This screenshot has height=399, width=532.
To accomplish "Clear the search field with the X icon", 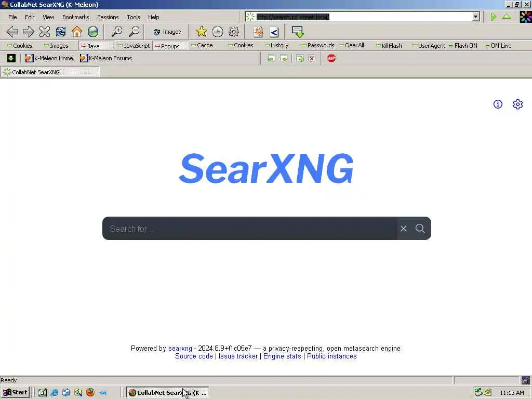I will point(403,229).
